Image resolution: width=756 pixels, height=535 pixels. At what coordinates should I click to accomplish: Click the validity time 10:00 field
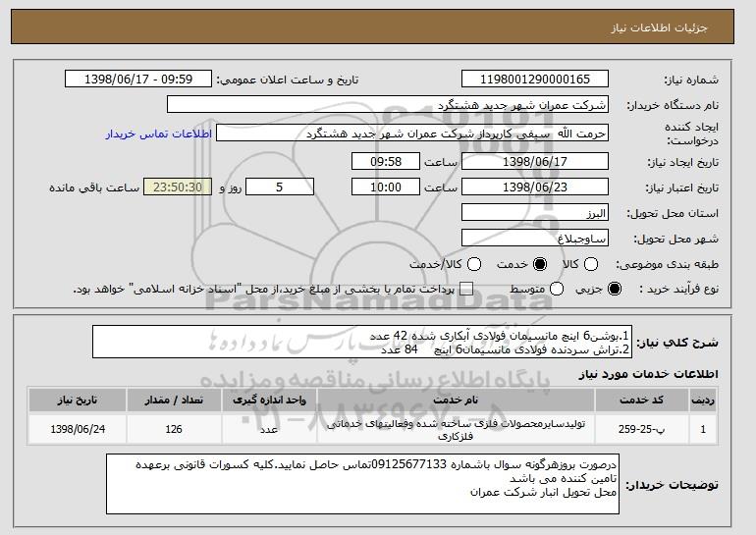(386, 187)
